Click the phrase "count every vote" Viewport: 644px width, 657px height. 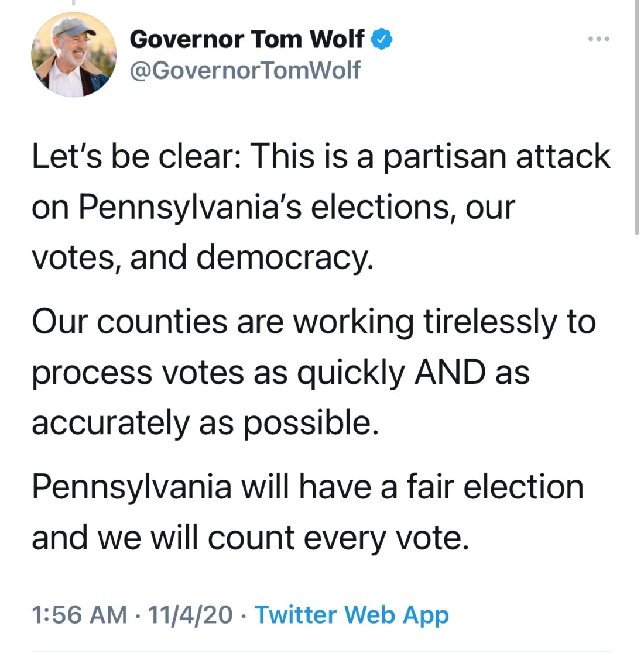[338, 538]
